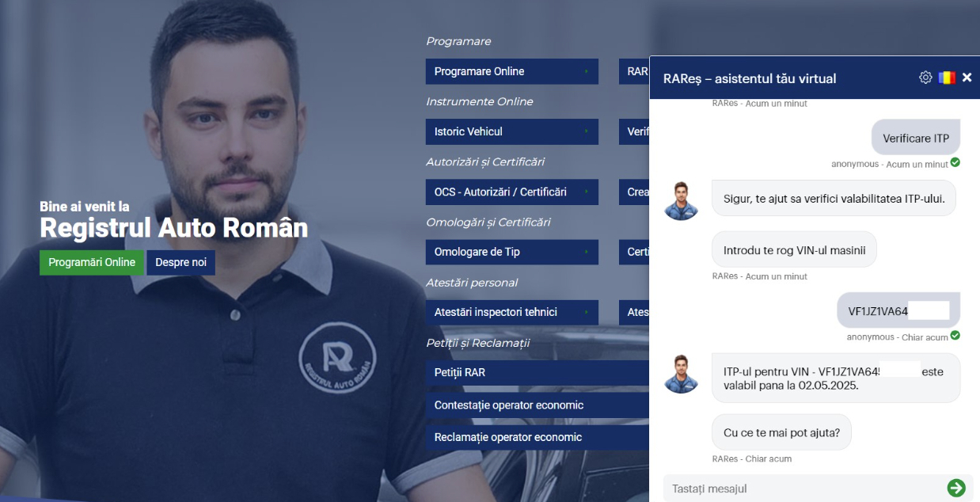Viewport: 980px width, 502px height.
Task: Click the Verificare ITP chat bubble
Action: (916, 138)
